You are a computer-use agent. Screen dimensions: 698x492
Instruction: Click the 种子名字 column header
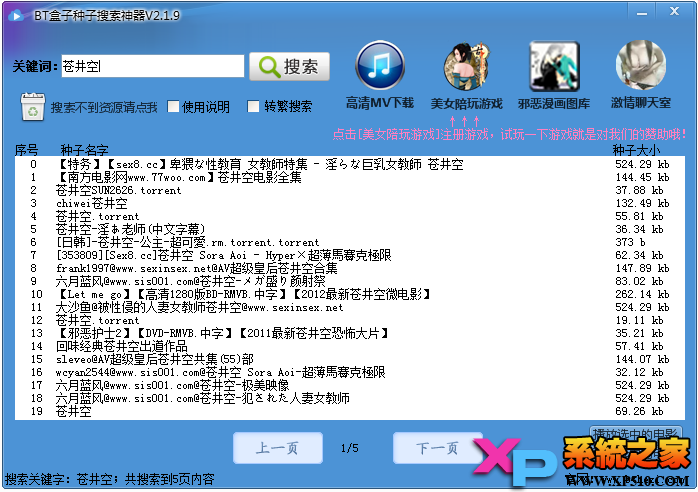point(84,150)
